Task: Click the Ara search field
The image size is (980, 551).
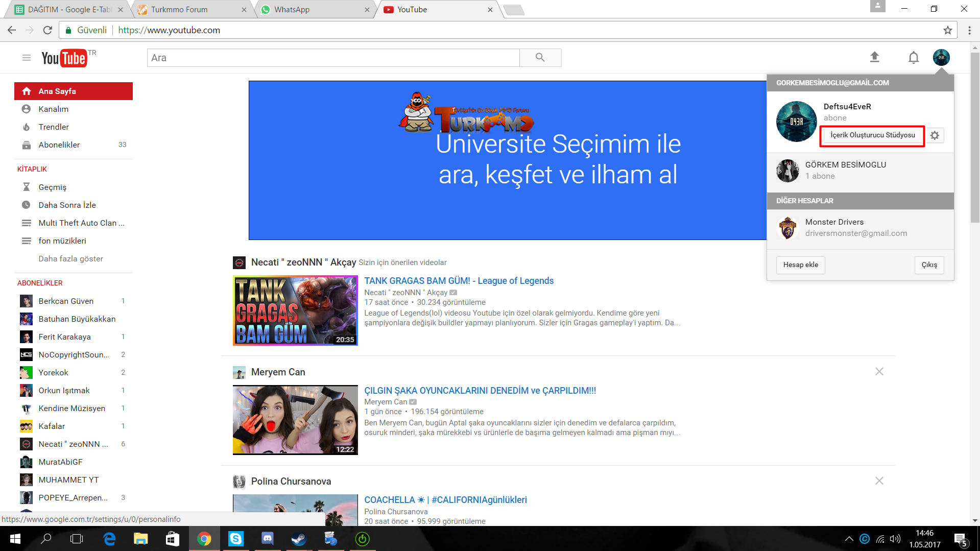Action: coord(333,58)
